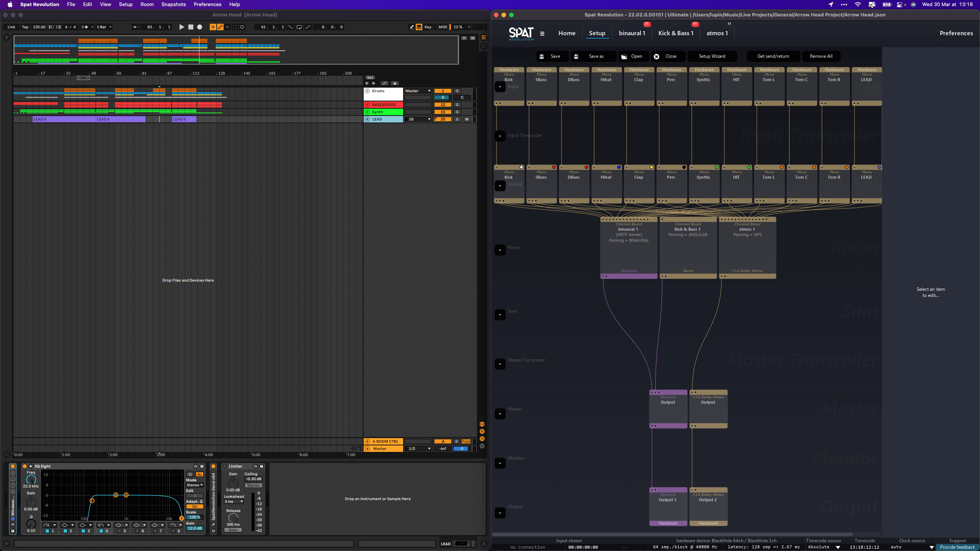Click the EQ Eight spectrum analyzer icon
This screenshot has height=551, width=980.
pos(199,474)
